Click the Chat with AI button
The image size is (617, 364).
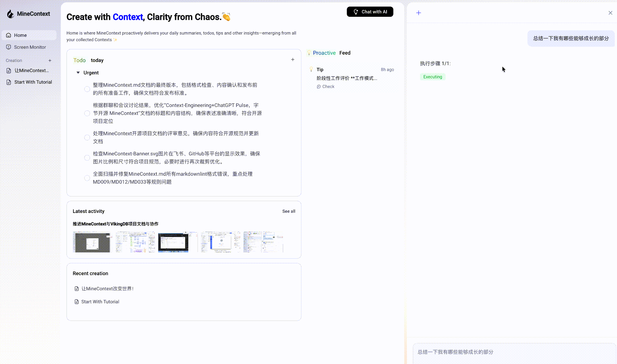tap(370, 12)
